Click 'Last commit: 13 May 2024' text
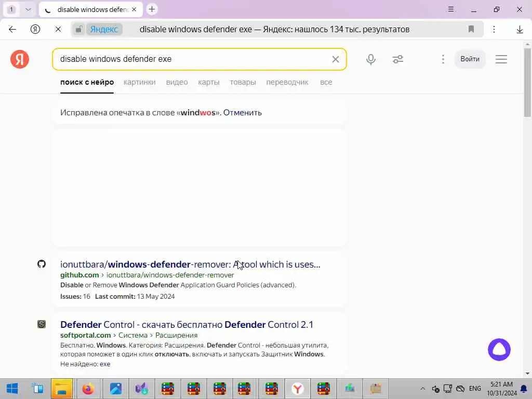532x399 pixels. tap(135, 297)
